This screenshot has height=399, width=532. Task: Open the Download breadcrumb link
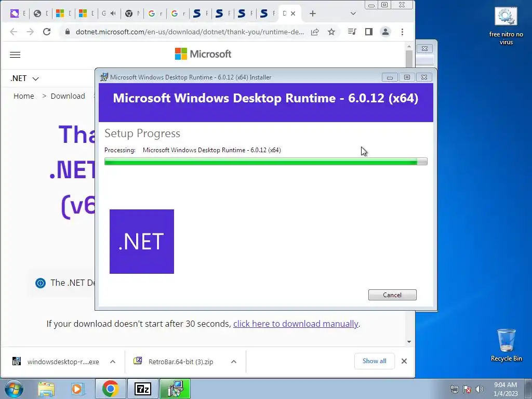[68, 96]
